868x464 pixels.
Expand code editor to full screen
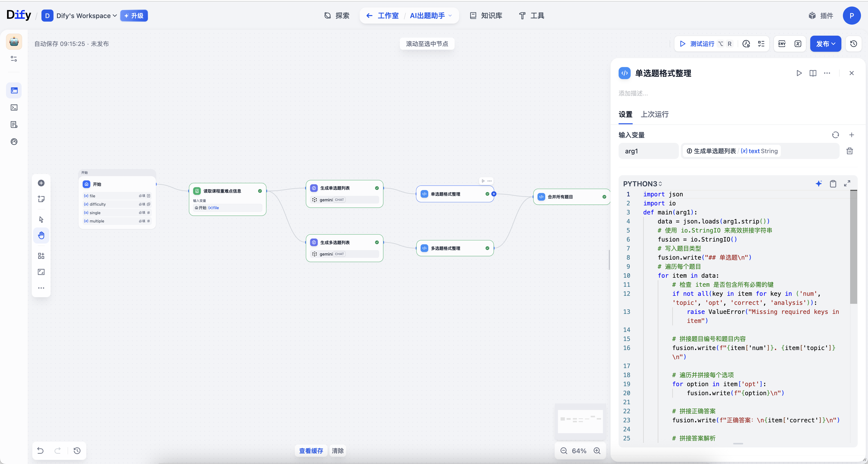click(847, 183)
